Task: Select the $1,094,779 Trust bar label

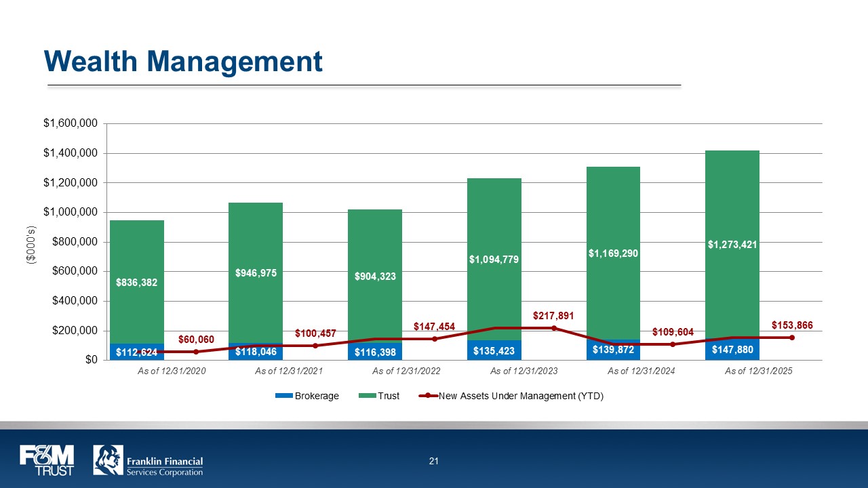Action: pos(494,259)
